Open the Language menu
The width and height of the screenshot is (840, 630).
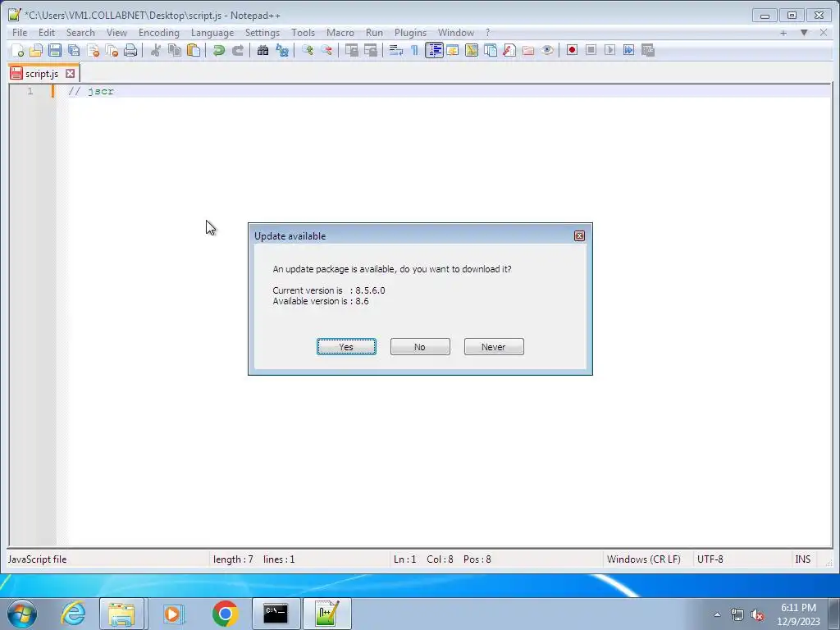212,33
